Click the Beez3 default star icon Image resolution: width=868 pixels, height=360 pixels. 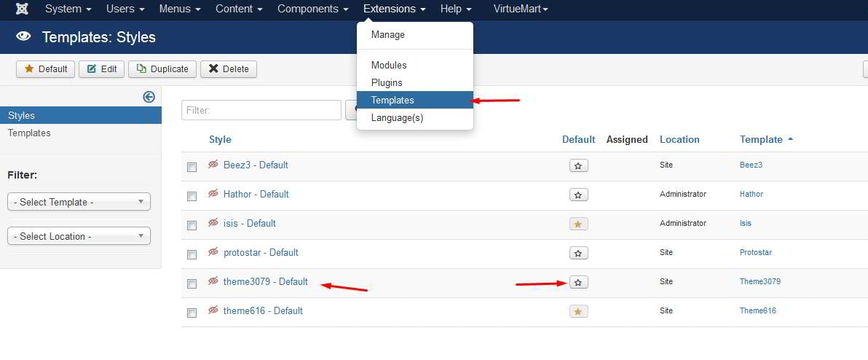(578, 165)
